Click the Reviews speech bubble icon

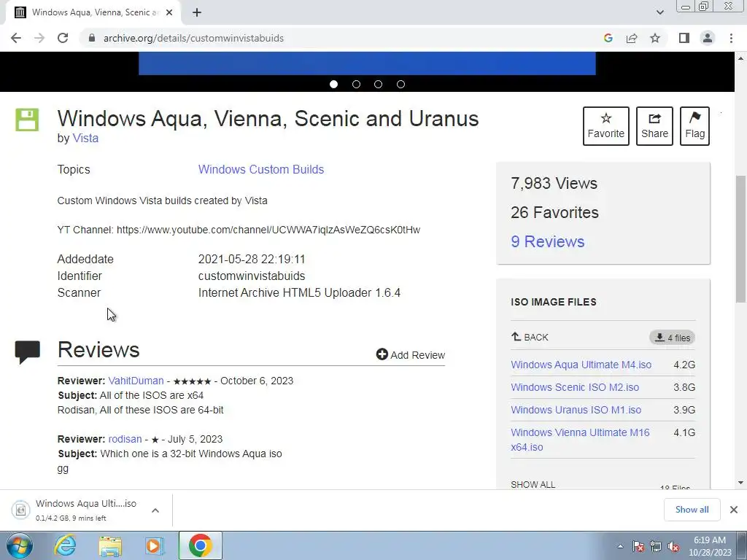pyautogui.click(x=28, y=352)
